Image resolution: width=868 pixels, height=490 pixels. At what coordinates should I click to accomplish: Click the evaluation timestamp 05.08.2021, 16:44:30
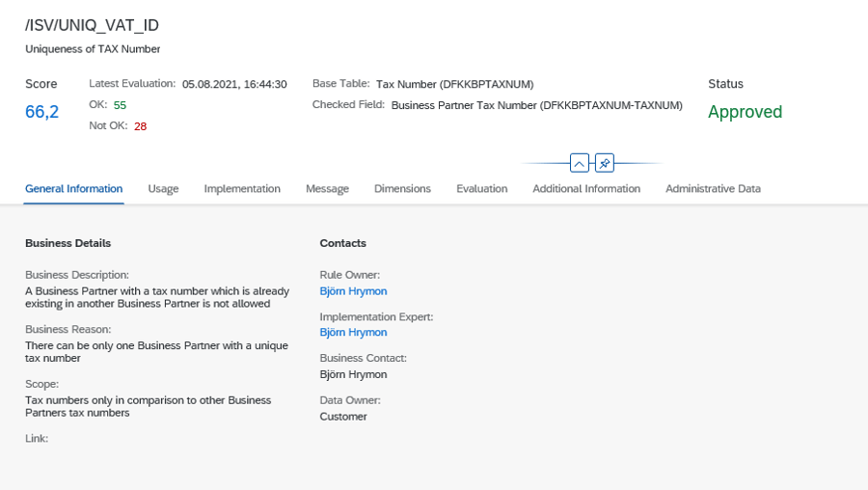click(x=234, y=84)
